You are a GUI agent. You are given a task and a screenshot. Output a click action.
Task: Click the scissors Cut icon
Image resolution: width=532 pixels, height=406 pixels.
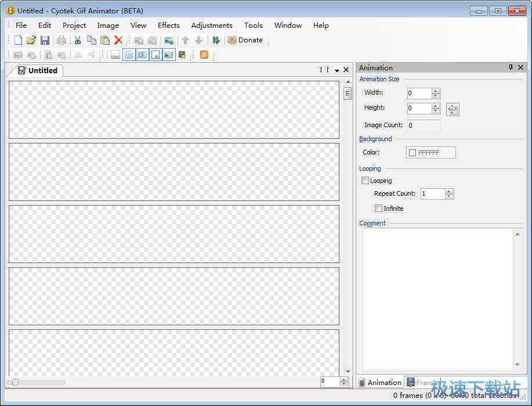(77, 40)
